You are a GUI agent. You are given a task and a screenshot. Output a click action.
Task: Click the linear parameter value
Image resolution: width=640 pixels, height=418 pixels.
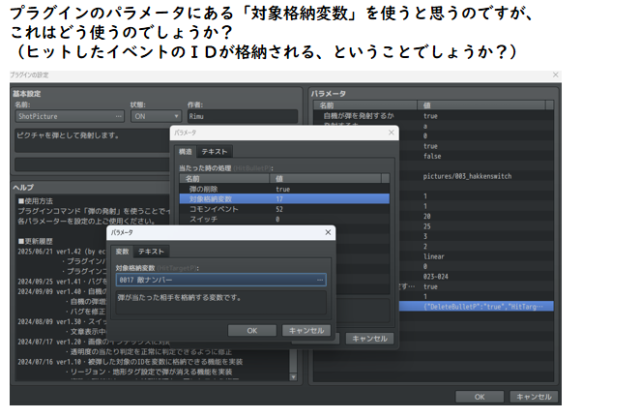tap(433, 256)
